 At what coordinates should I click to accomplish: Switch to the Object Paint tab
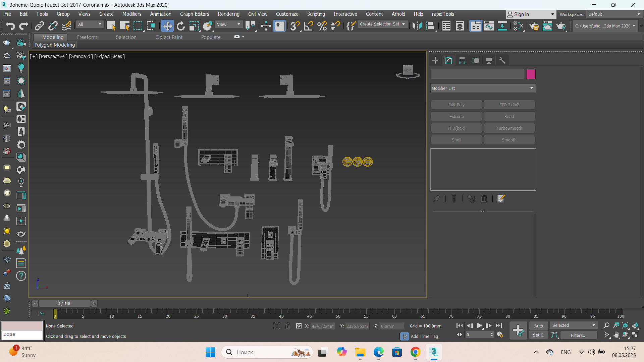(169, 37)
